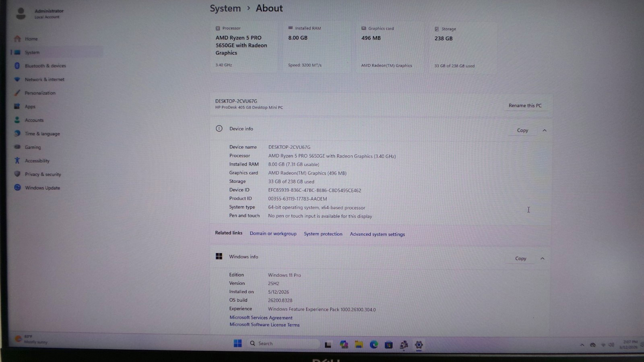The height and width of the screenshot is (362, 644).
Task: Open the weather widget in taskbar
Action: [31, 339]
